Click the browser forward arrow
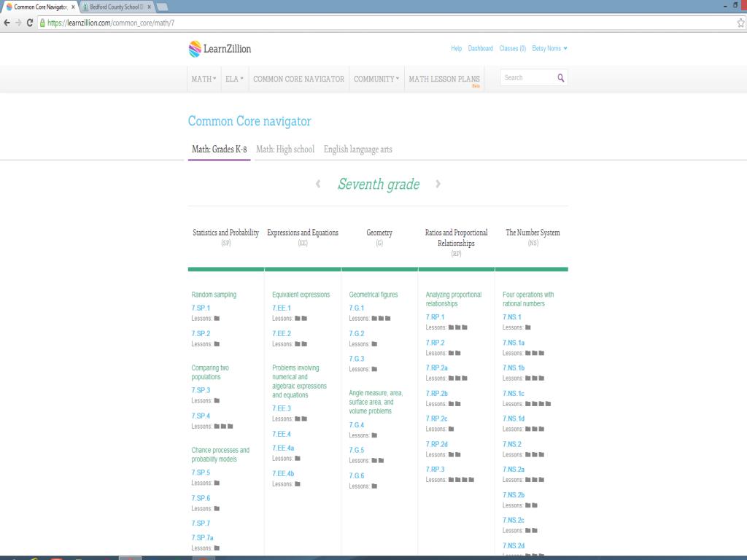Image resolution: width=747 pixels, height=560 pixels. [x=18, y=23]
